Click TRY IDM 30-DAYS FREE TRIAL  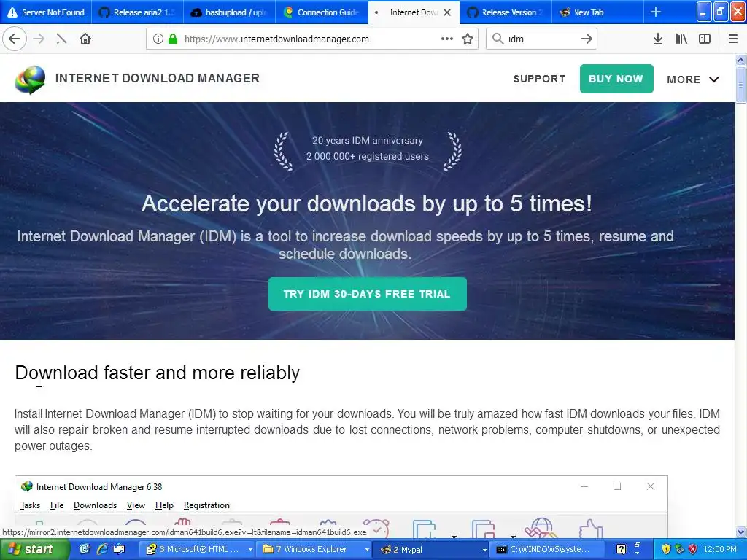click(x=368, y=294)
